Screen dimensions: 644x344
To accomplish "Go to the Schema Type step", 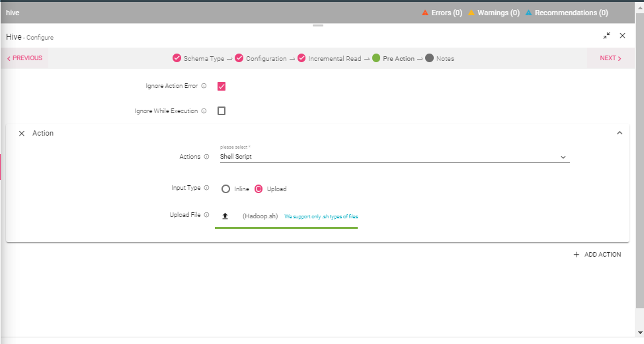I will (x=198, y=58).
